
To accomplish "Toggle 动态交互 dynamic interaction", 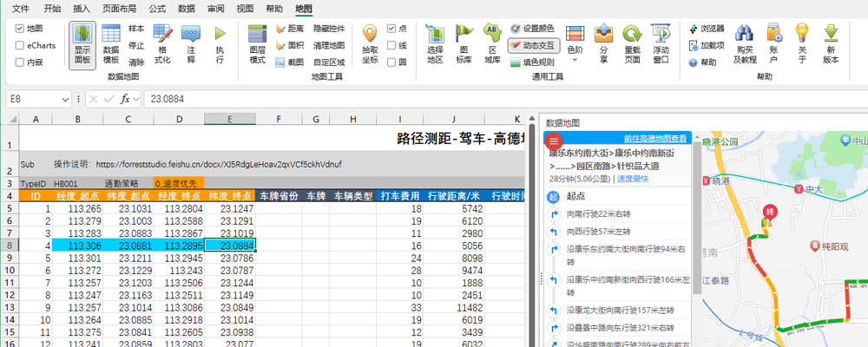I will pos(534,45).
